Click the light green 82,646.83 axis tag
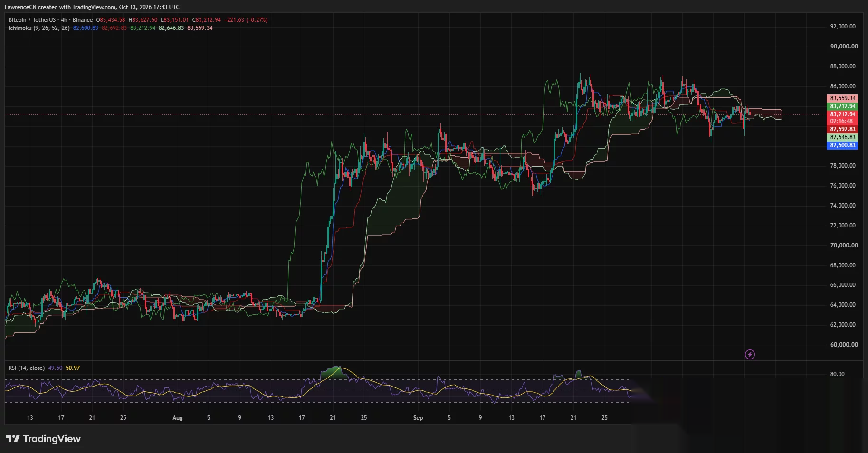868x453 pixels. (x=842, y=137)
